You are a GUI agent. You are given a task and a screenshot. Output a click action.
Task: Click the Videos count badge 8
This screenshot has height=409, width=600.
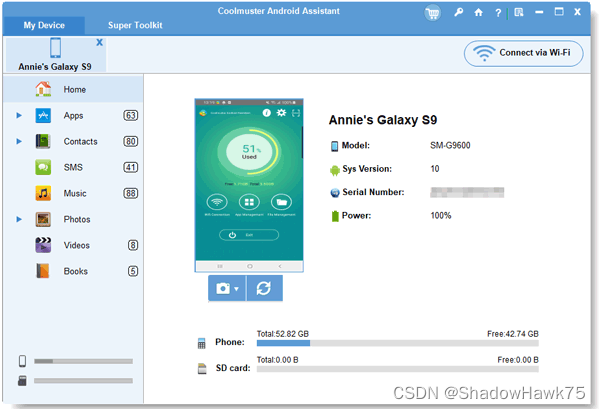pos(133,245)
